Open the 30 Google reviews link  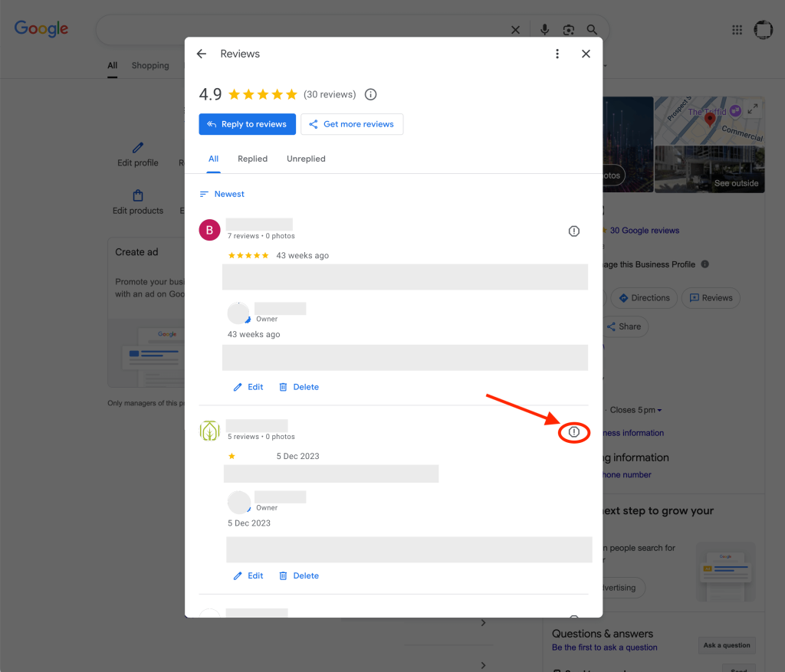coord(644,231)
